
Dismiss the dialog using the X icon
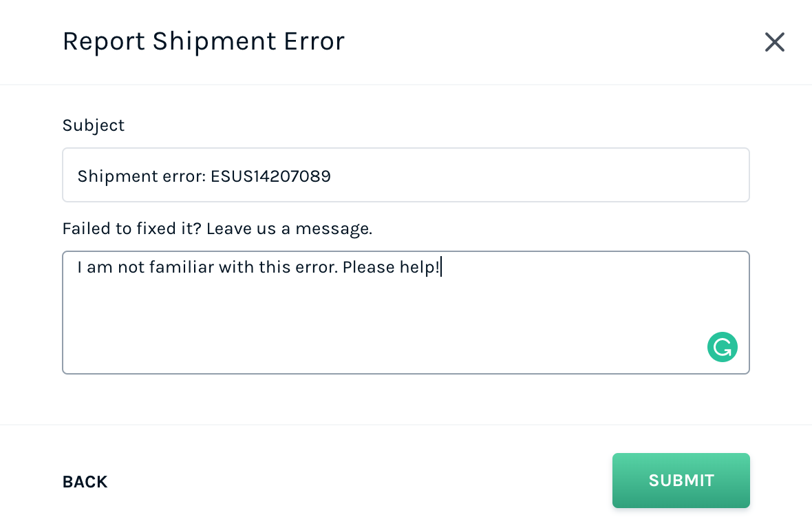pos(774,42)
